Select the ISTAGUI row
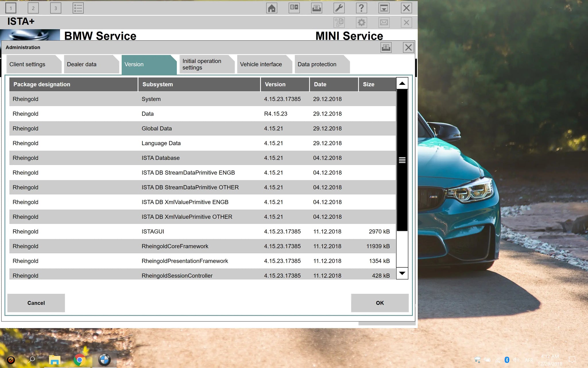Viewport: 588px width, 368px height. coord(202,231)
